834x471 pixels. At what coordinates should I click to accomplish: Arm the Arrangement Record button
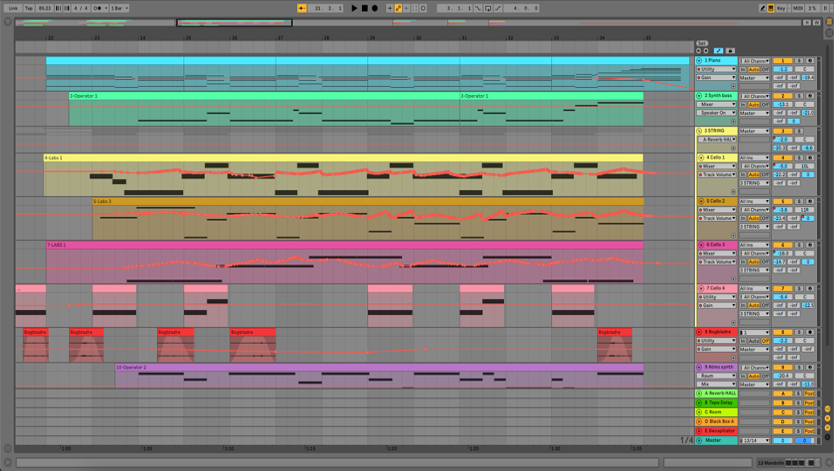tap(374, 8)
